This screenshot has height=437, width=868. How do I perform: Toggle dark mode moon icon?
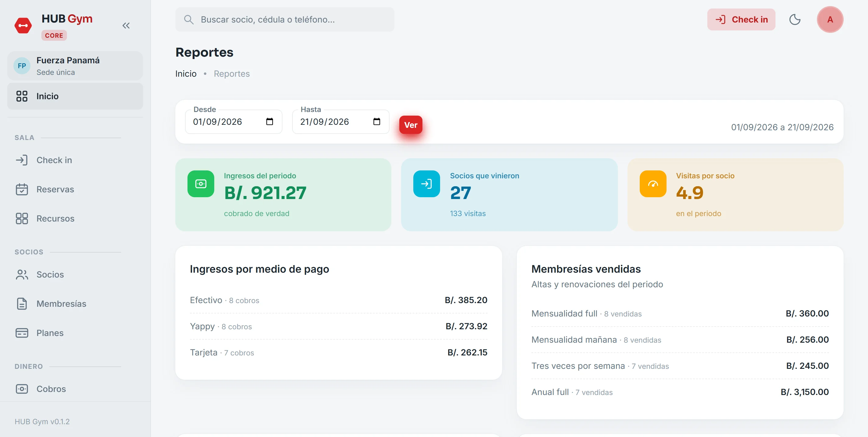pos(795,19)
